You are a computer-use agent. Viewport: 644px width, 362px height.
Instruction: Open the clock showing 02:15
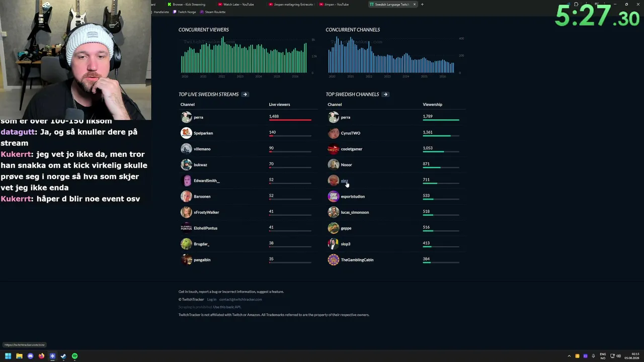(x=632, y=356)
